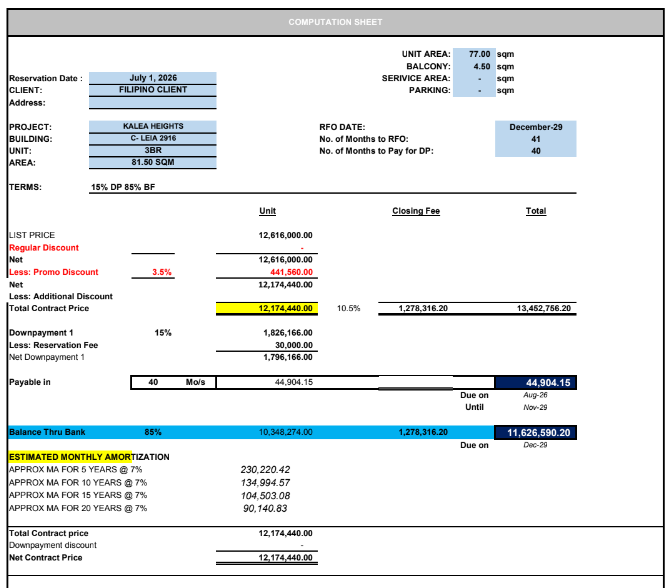This screenshot has width=667, height=588.
Task: Click the 81.50 SQM area cell
Action: [153, 162]
